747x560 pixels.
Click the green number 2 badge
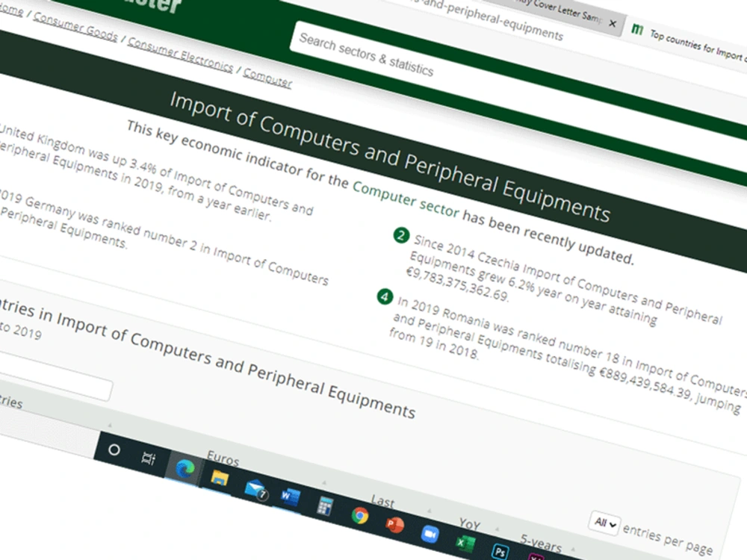(401, 235)
